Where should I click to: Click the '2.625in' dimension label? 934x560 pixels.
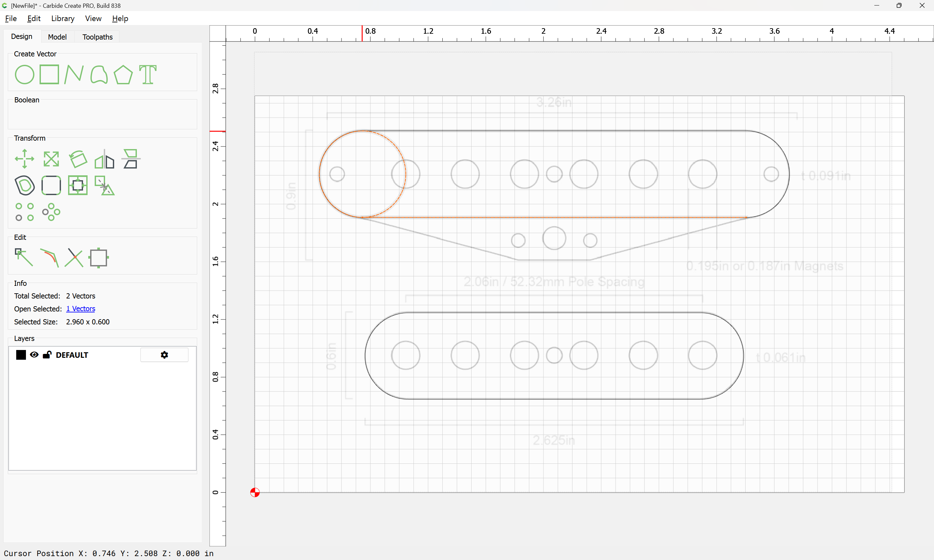point(554,440)
